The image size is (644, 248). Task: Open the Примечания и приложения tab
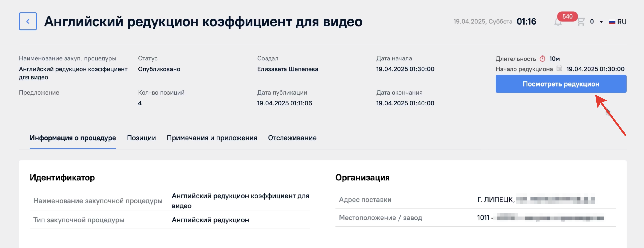[x=212, y=138]
